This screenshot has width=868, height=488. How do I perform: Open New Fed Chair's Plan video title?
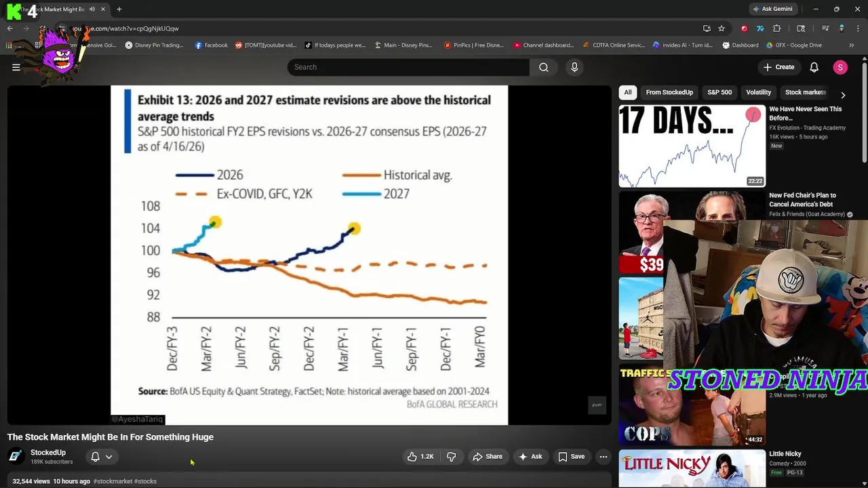pyautogui.click(x=802, y=199)
